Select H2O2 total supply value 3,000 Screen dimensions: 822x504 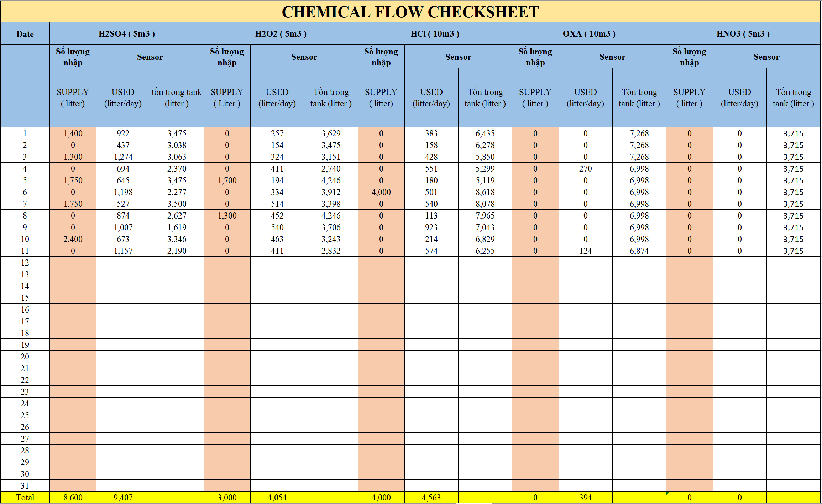(x=227, y=498)
